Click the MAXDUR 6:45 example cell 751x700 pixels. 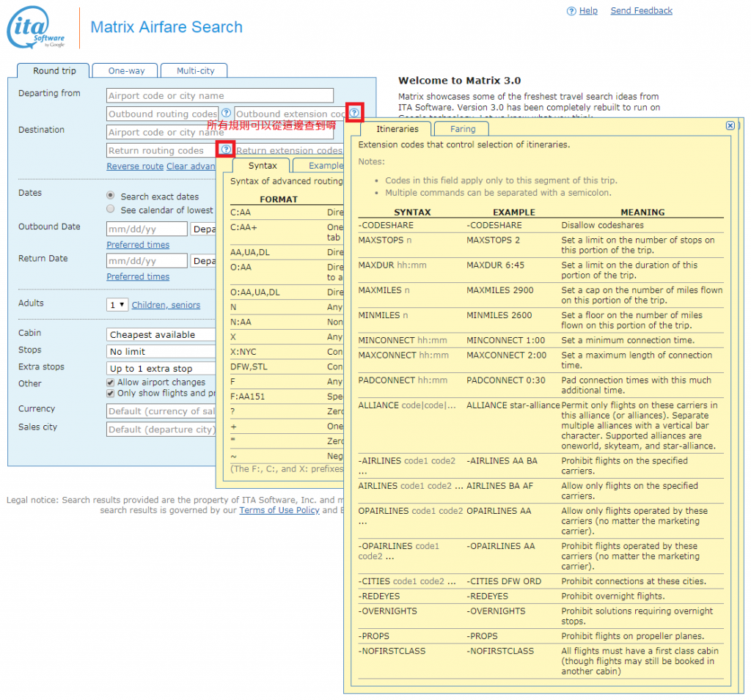coord(495,265)
